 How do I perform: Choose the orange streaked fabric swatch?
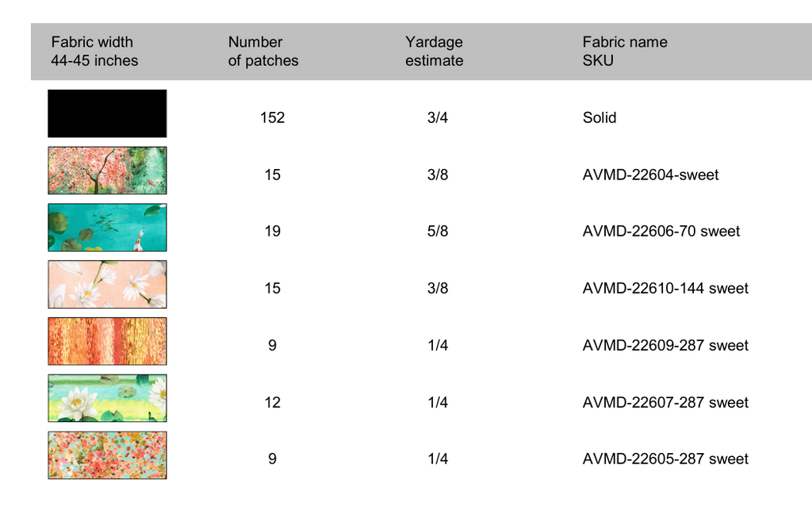click(x=107, y=341)
